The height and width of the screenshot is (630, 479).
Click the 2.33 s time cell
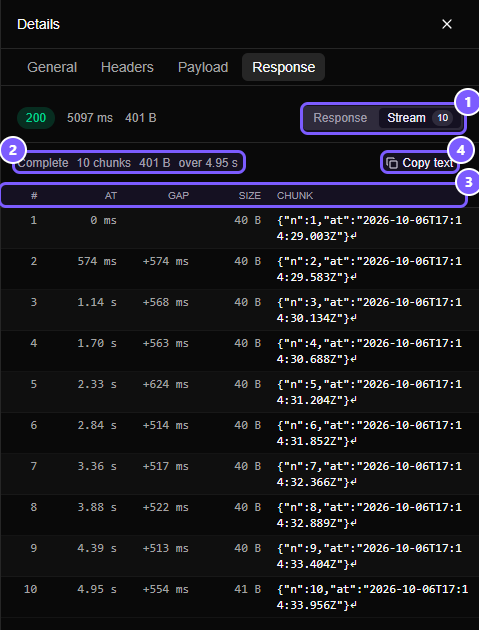tap(97, 384)
